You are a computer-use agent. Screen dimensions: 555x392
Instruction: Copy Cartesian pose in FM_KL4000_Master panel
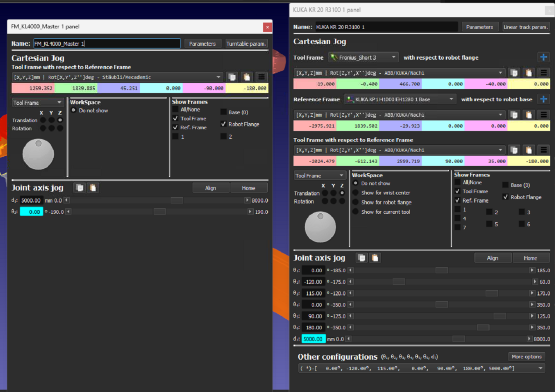coord(232,77)
